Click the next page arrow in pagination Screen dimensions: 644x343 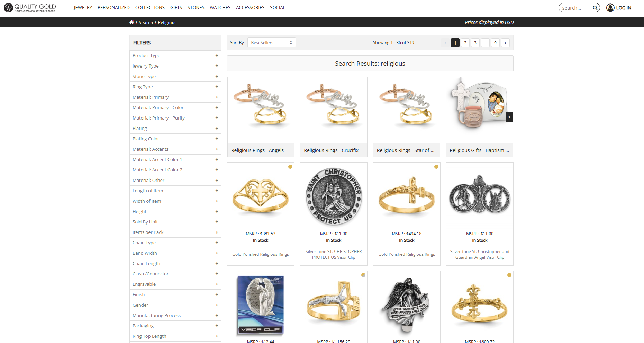click(505, 43)
